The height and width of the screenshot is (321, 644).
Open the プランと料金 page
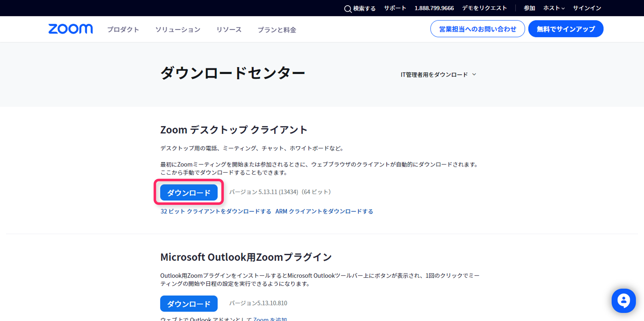tap(277, 30)
